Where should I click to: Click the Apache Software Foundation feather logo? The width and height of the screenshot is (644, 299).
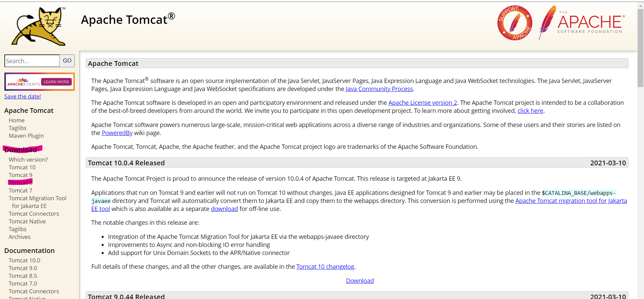pyautogui.click(x=582, y=23)
